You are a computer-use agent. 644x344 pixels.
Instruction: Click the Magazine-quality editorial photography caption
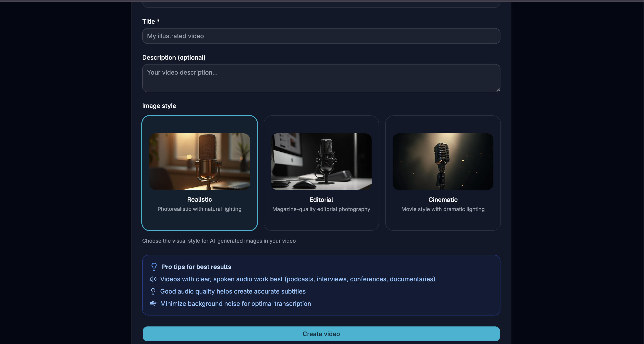click(321, 209)
